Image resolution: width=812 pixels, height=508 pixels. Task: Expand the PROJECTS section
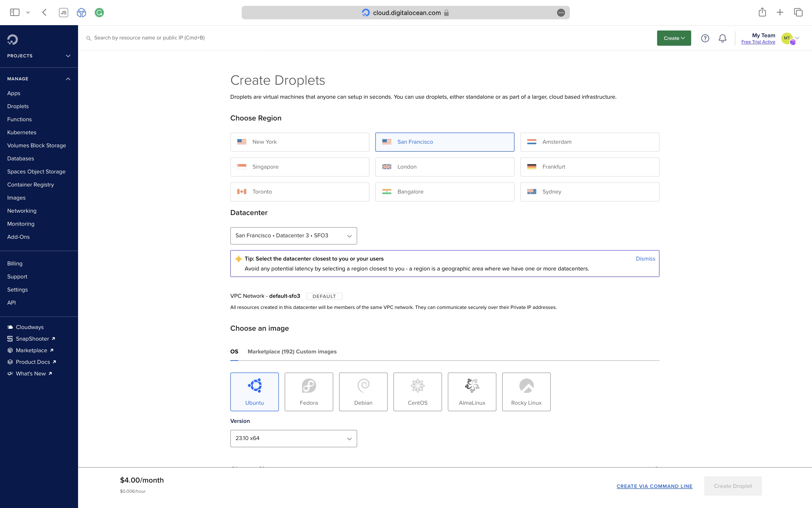coord(39,56)
